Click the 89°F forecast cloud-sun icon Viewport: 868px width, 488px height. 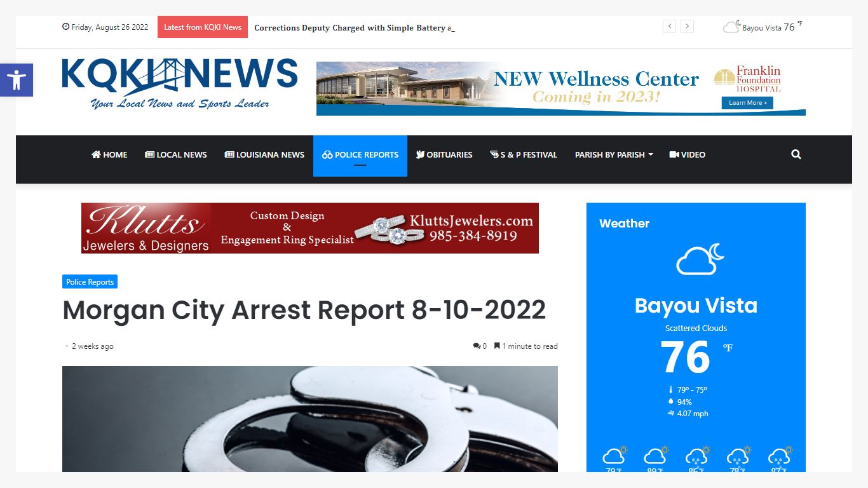pos(656,455)
